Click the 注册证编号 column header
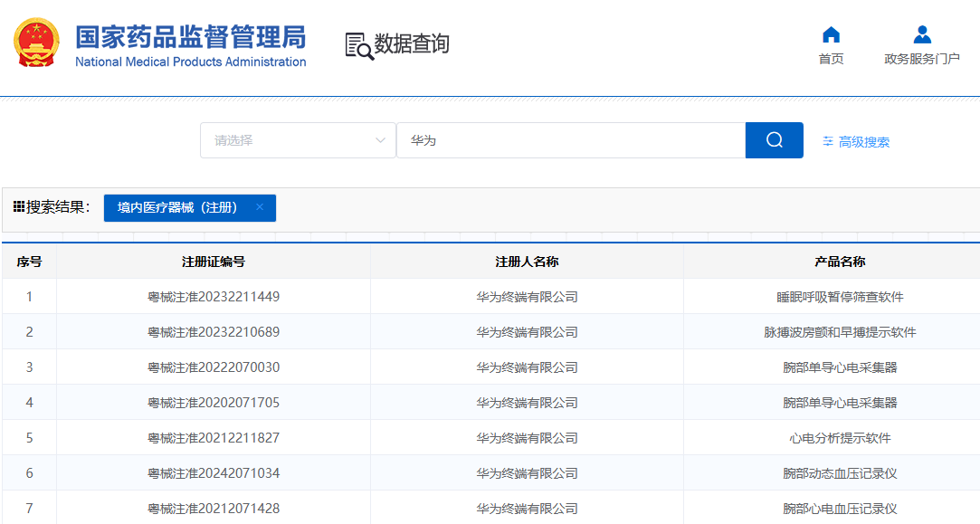The height and width of the screenshot is (524, 980). click(214, 262)
